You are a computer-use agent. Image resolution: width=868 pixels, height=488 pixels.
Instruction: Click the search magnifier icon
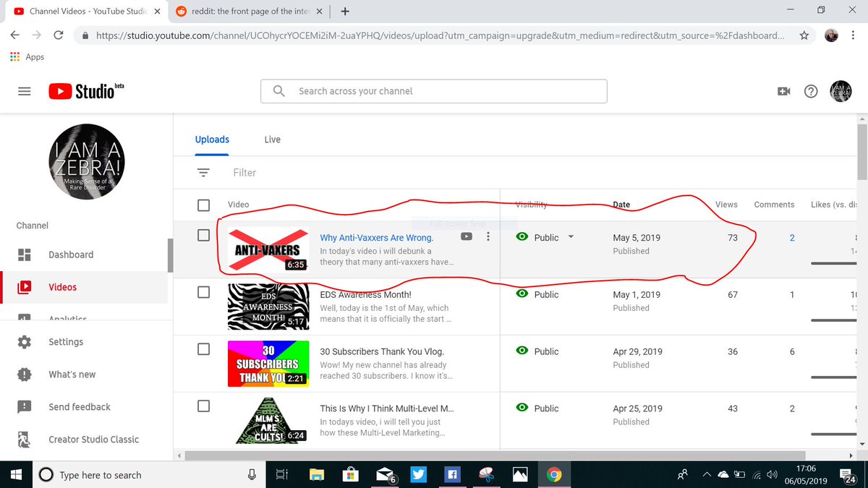tap(278, 91)
